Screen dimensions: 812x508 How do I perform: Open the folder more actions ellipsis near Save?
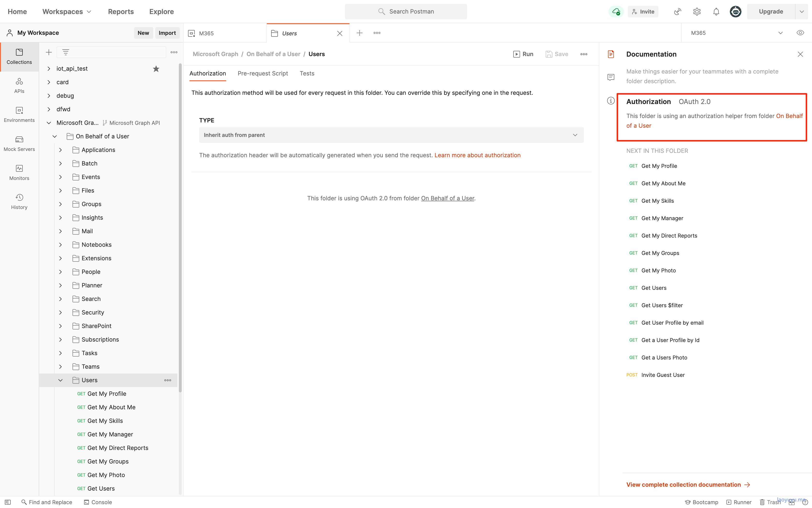(584, 54)
